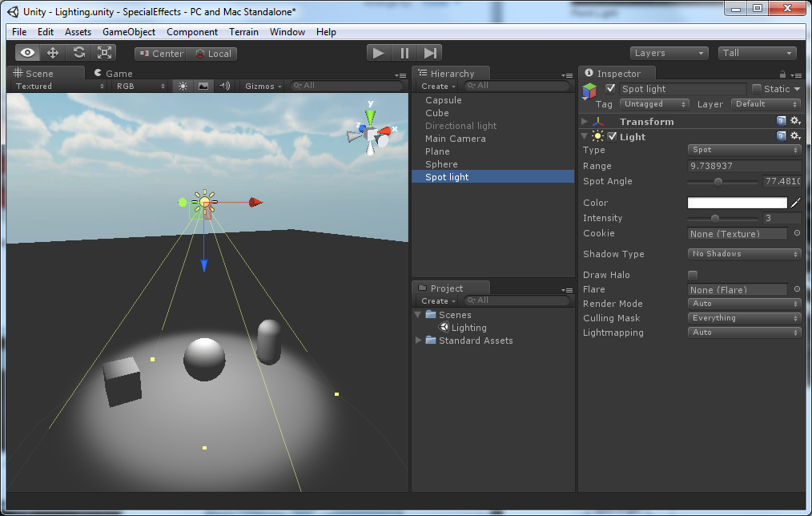The width and height of the screenshot is (812, 516).
Task: Collapse the Scenes folder
Action: (418, 314)
